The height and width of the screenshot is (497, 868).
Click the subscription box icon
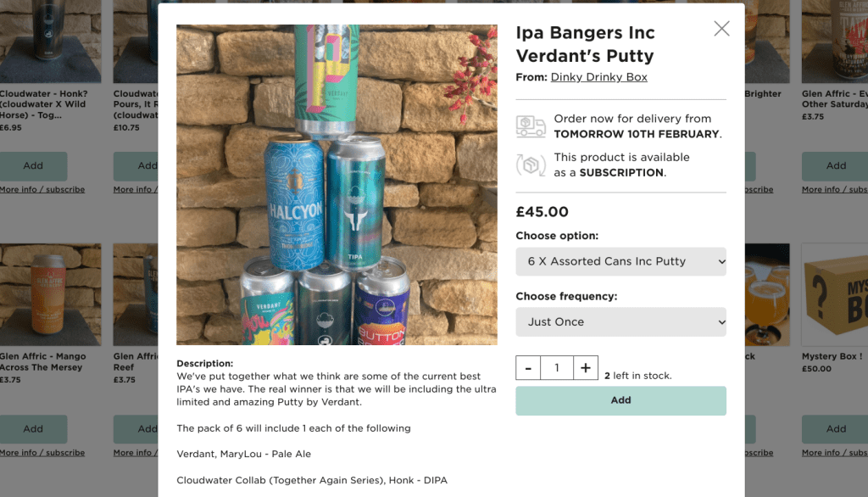[x=531, y=165]
